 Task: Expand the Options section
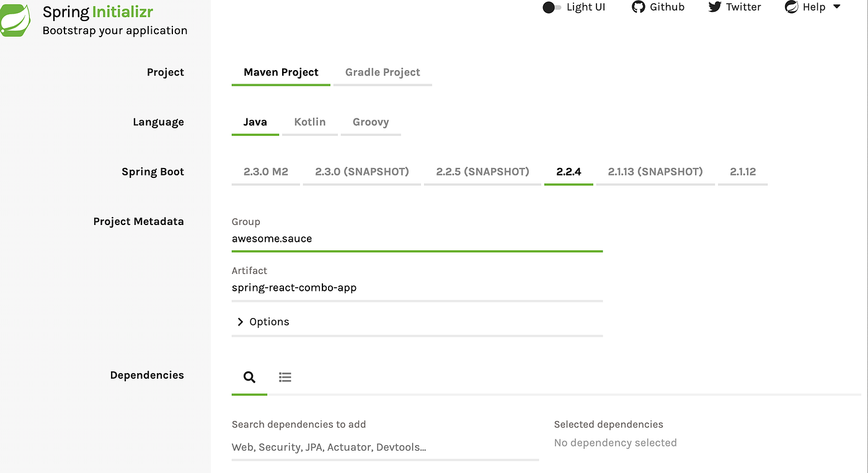pos(268,322)
